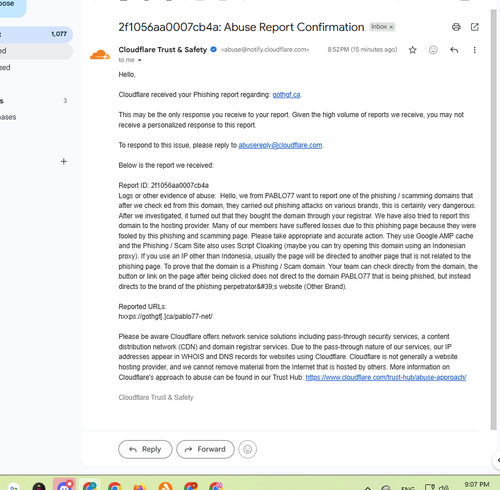Click the 'Below is the report we received:' line
This screenshot has height=490, width=500.
point(166,165)
